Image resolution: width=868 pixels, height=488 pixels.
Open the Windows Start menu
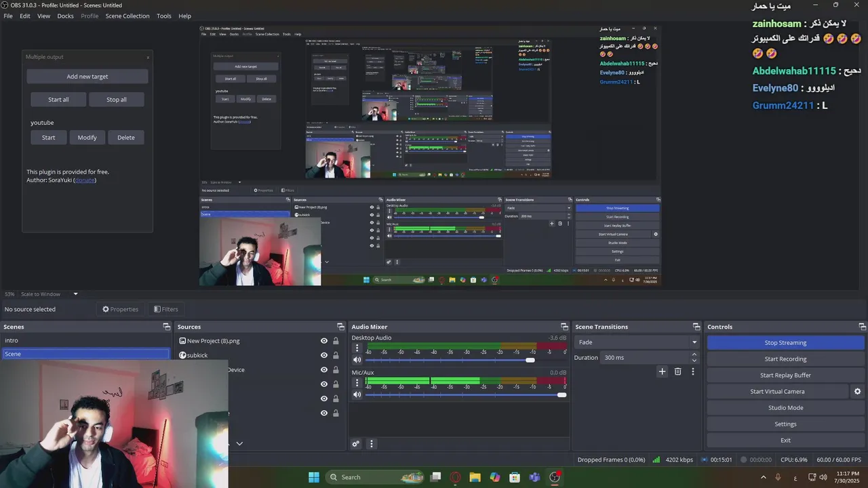tap(314, 477)
